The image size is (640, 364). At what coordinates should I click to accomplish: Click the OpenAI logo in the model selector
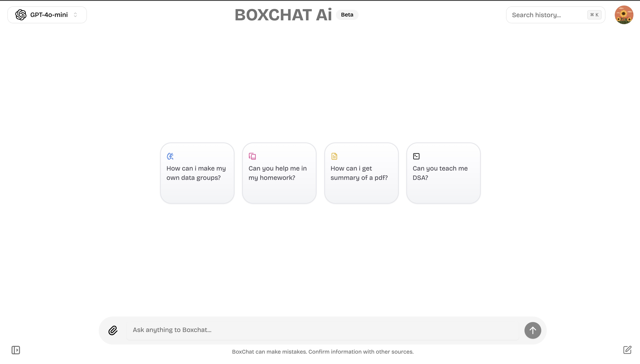coord(21,14)
